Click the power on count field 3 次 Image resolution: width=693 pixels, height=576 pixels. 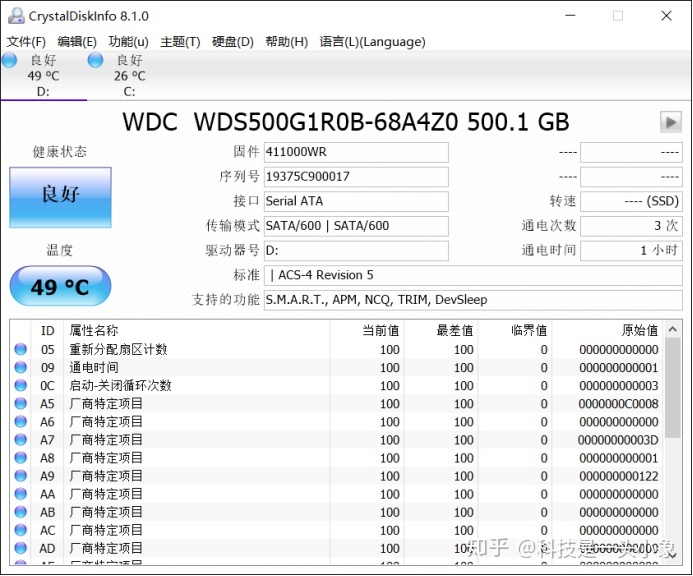(631, 226)
